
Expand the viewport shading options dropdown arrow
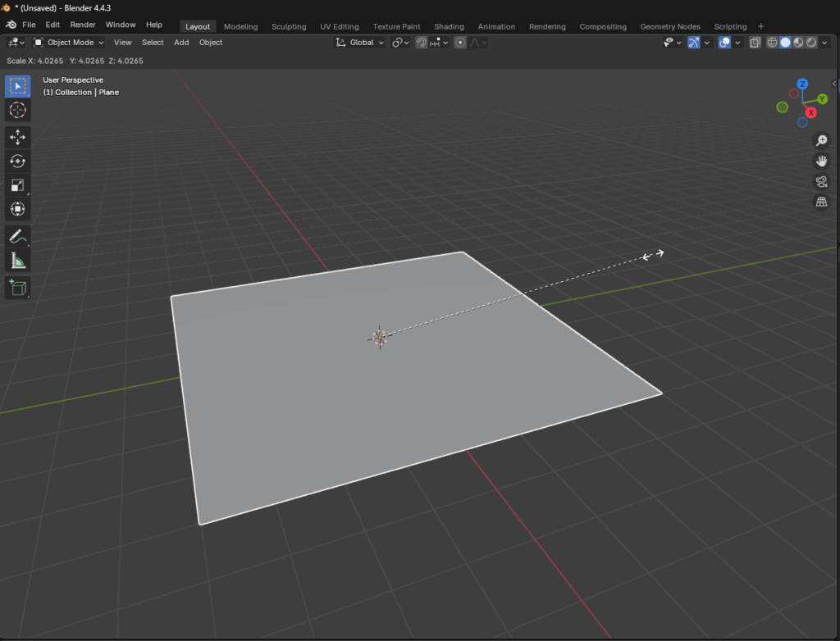(824, 43)
